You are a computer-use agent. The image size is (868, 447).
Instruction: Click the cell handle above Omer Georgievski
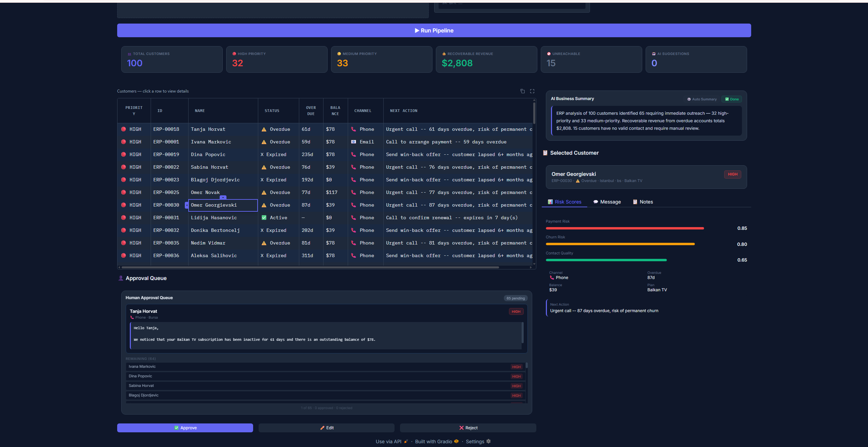point(223,197)
